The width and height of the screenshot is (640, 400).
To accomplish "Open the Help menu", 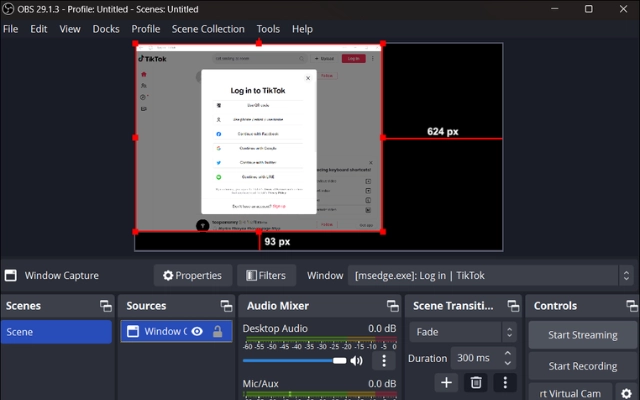I will coord(302,29).
